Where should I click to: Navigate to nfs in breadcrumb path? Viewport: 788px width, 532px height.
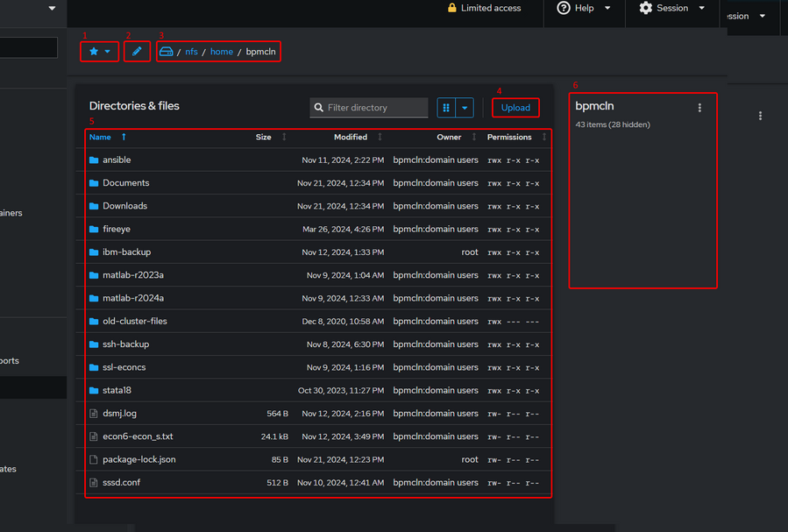tap(191, 52)
